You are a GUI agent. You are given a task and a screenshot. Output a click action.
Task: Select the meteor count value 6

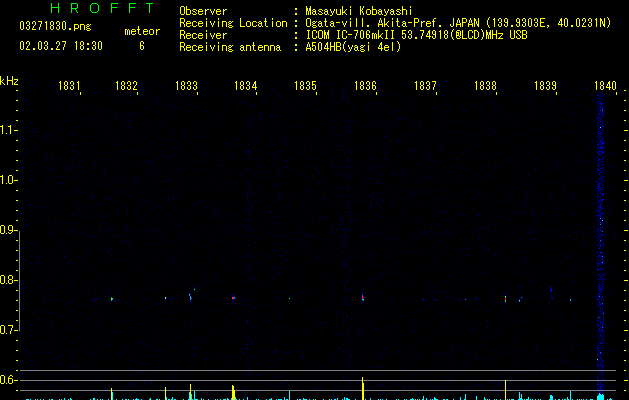(142, 46)
